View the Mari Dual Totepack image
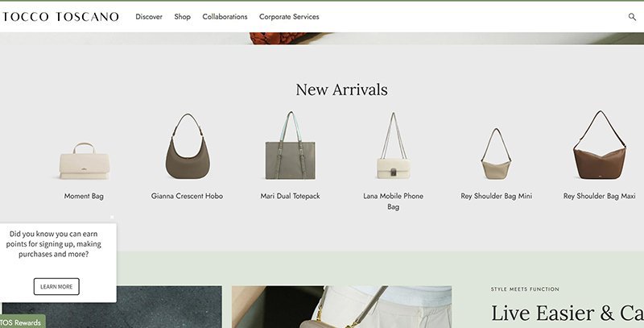The image size is (644, 328). pos(291,146)
